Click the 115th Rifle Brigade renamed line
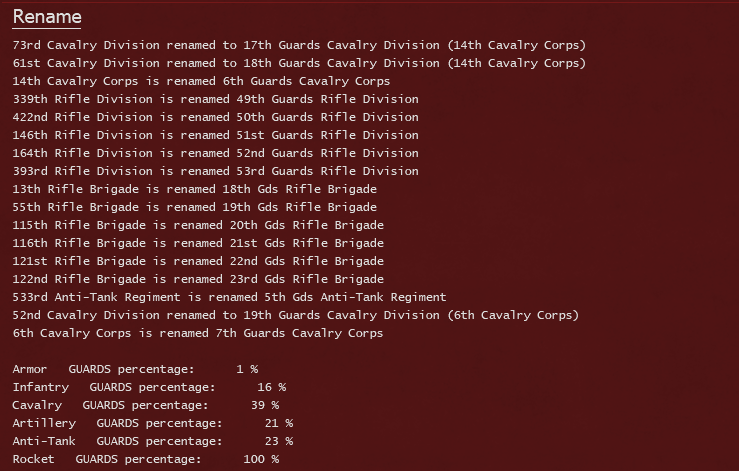Screen dimensions: 739x471 click(x=198, y=225)
